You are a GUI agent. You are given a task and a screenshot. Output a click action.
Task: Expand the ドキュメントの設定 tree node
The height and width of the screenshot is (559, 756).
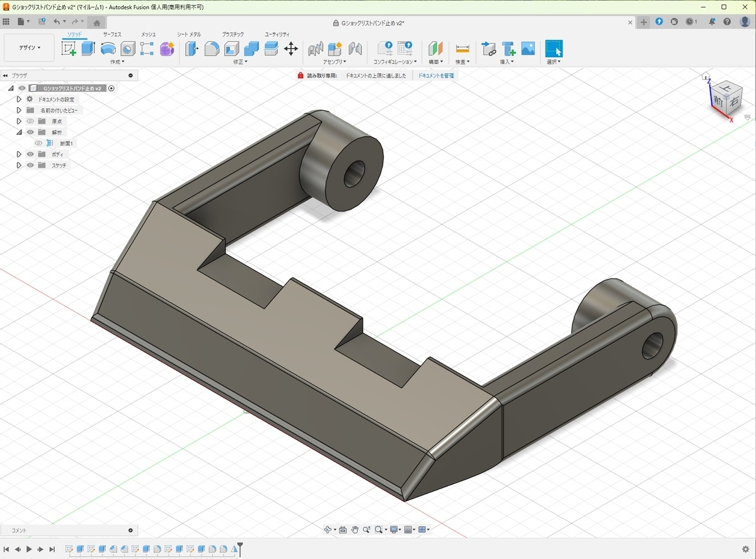pos(19,99)
